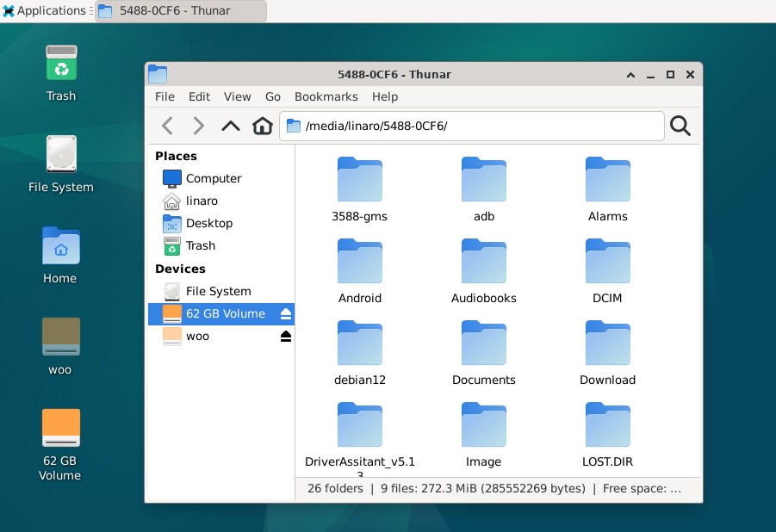Open the DCIM folder
The height and width of the screenshot is (532, 776).
click(x=607, y=261)
